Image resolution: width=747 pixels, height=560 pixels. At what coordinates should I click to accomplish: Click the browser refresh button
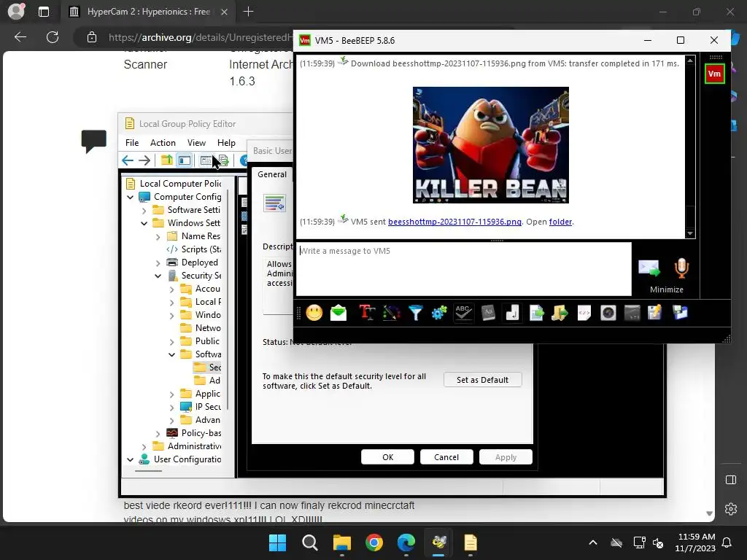pos(53,36)
